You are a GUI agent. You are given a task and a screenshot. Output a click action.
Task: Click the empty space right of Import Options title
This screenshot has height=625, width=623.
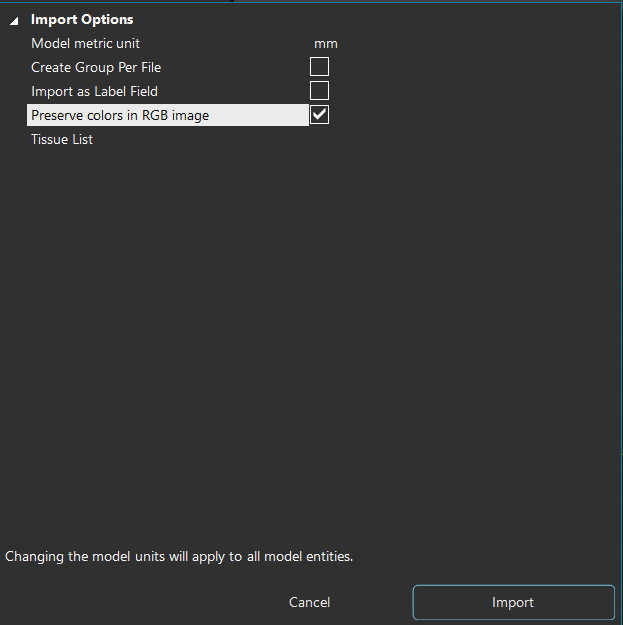click(x=380, y=19)
